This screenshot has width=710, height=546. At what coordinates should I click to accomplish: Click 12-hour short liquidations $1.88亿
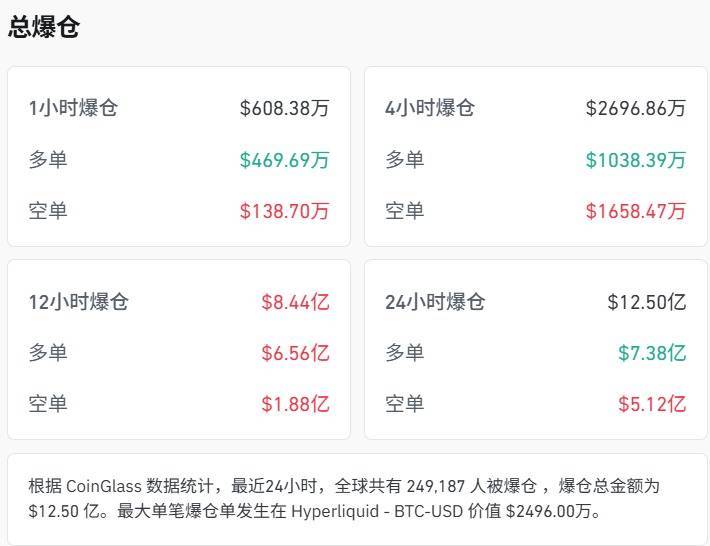(x=295, y=404)
